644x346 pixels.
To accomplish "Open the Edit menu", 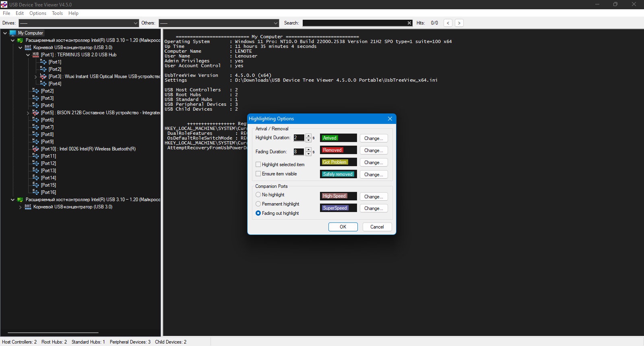I will pos(20,13).
